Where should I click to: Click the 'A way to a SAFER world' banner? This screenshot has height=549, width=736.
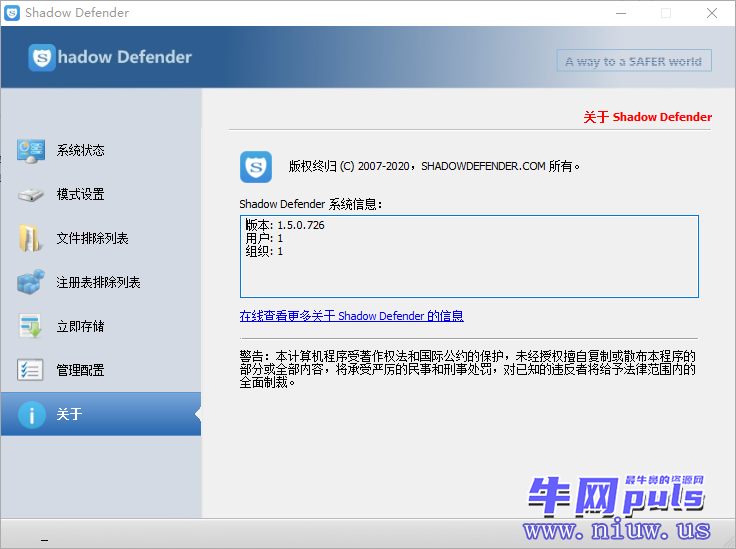[x=634, y=61]
